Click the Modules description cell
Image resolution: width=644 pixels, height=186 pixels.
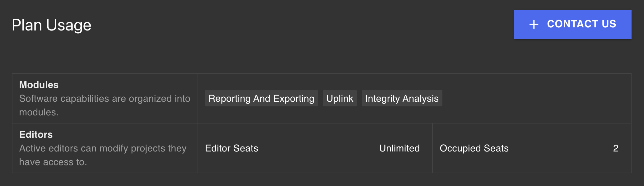pyautogui.click(x=105, y=98)
